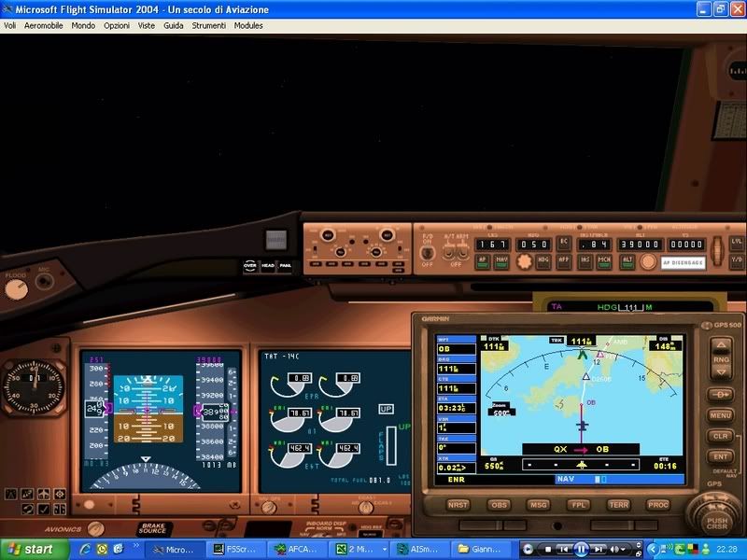The width and height of the screenshot is (747, 560).
Task: Turn the altitude selector knob
Action: click(647, 261)
